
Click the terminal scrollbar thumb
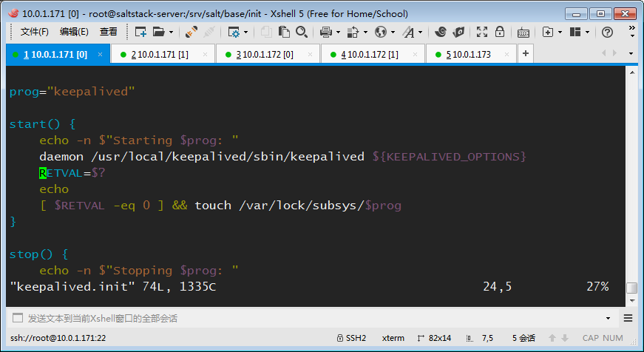tap(631, 288)
